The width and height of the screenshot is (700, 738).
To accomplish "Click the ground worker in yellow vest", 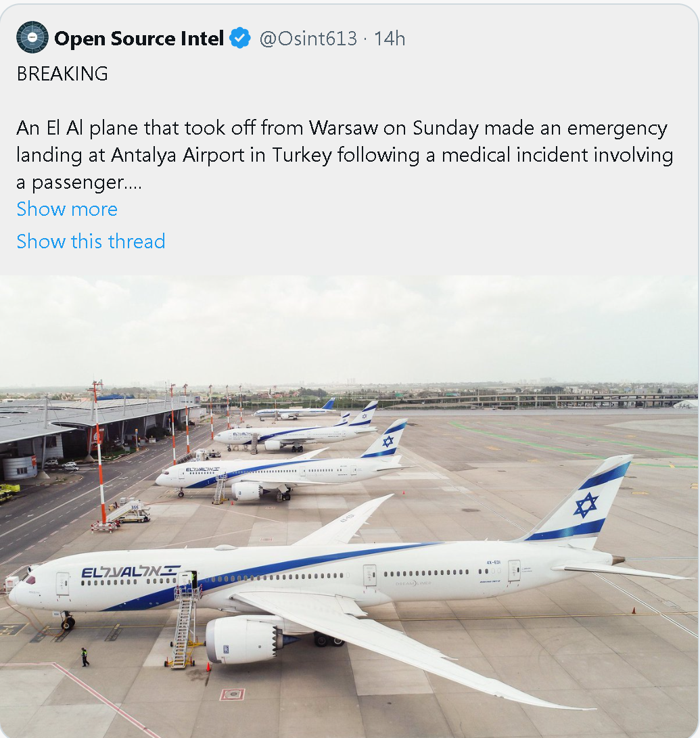I will tap(85, 656).
